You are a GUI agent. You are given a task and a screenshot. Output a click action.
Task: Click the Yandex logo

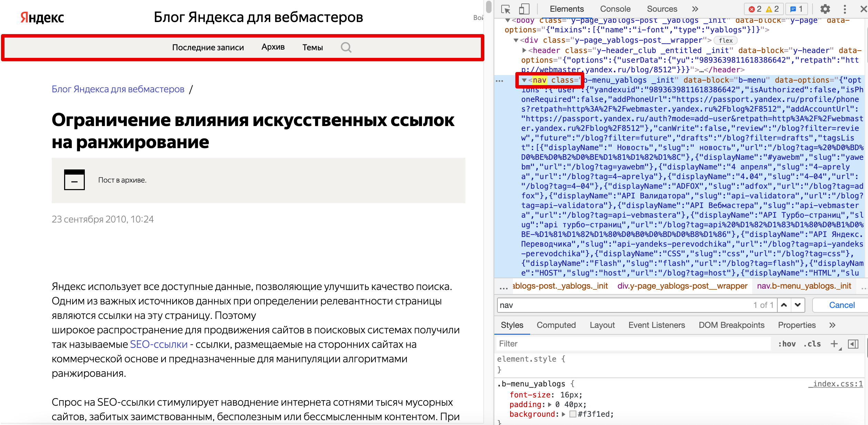coord(42,17)
